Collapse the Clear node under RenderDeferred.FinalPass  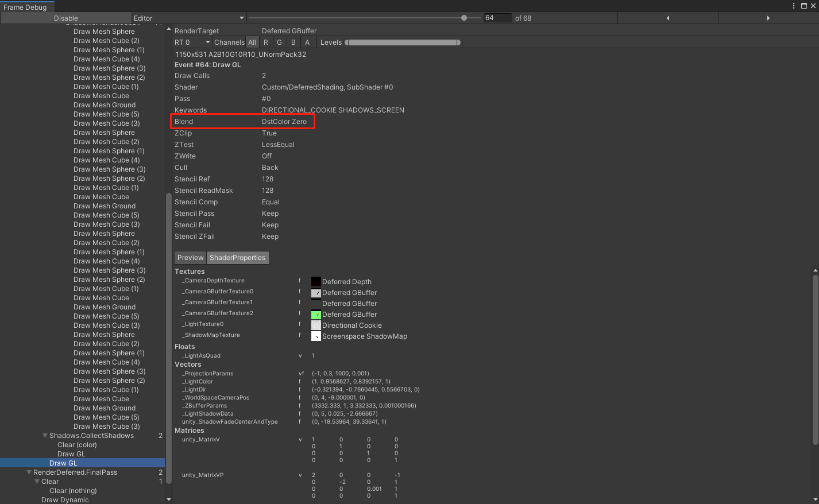click(37, 482)
